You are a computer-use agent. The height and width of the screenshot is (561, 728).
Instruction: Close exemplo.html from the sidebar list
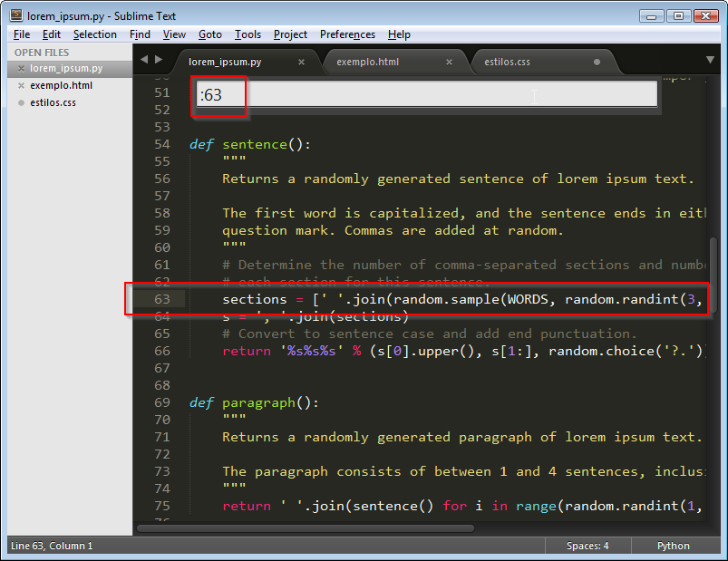pos(21,86)
